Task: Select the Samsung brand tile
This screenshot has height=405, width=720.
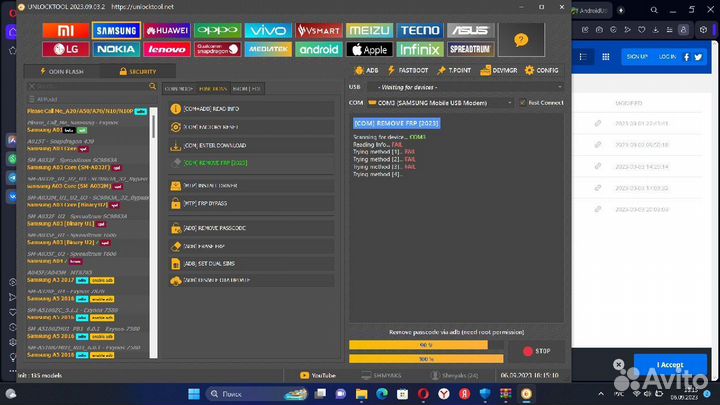Action: click(x=116, y=31)
